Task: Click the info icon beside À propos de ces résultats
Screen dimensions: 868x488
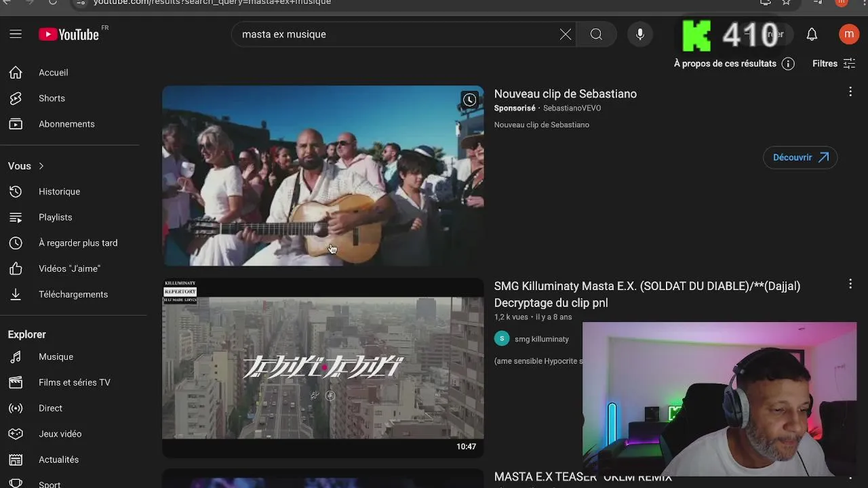Action: 788,64
